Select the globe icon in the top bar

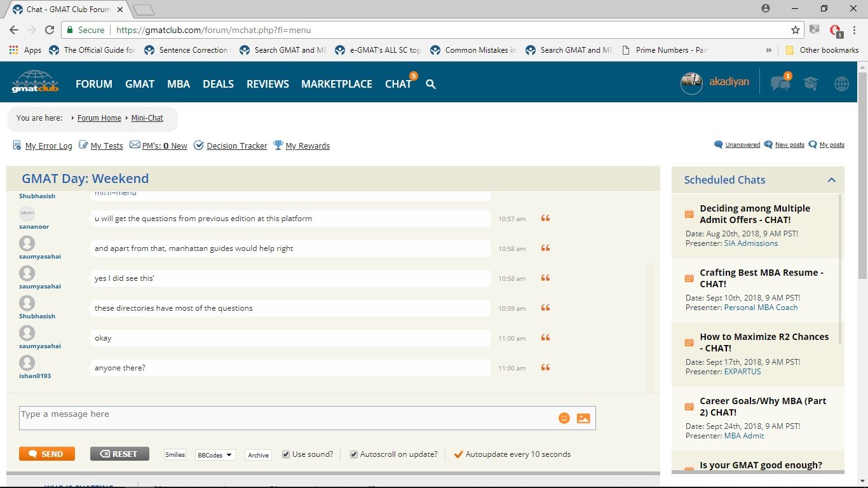coord(841,83)
